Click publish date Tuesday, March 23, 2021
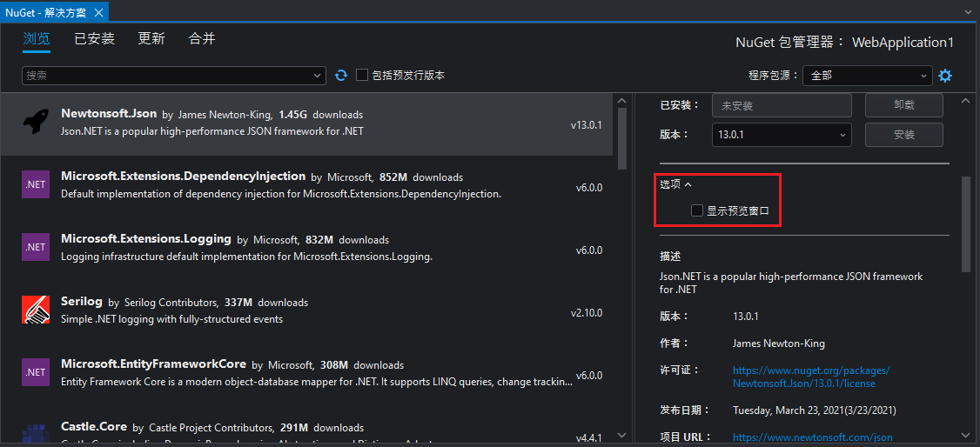Viewport: 980px width, 447px height. click(815, 410)
